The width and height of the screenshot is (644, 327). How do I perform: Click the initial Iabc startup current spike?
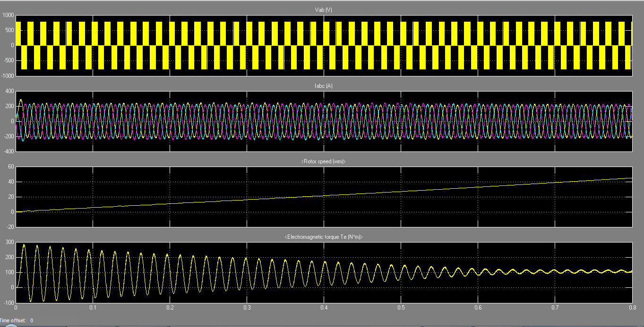coord(20,100)
